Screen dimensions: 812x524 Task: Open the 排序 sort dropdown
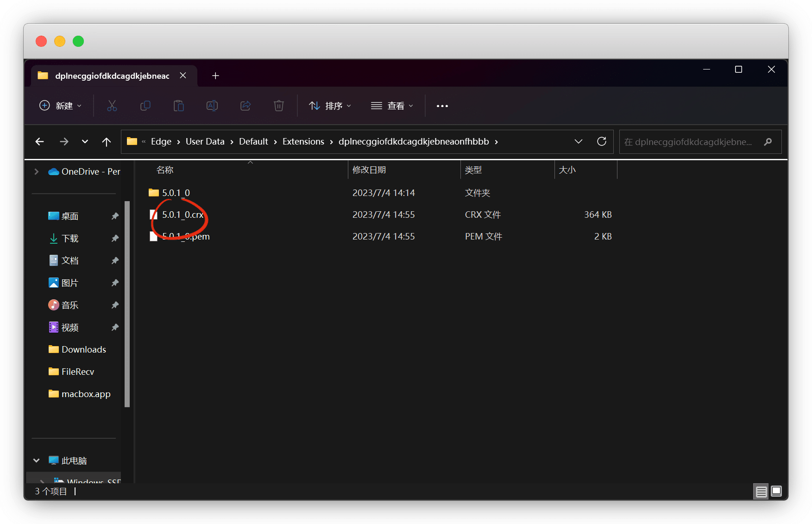[x=330, y=106]
